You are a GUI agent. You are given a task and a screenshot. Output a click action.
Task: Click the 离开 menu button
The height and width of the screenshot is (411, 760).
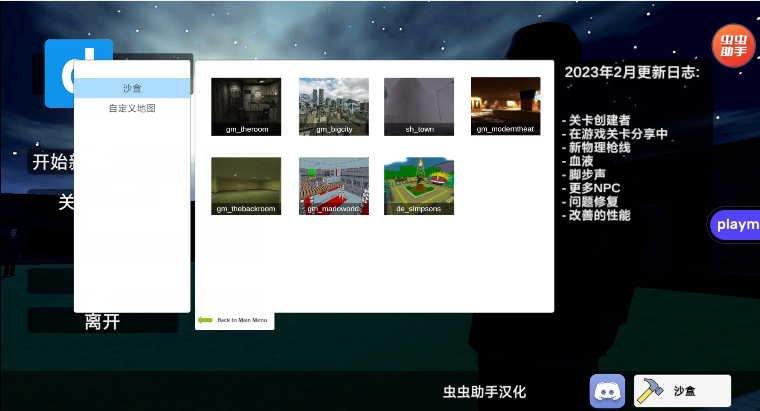point(103,321)
